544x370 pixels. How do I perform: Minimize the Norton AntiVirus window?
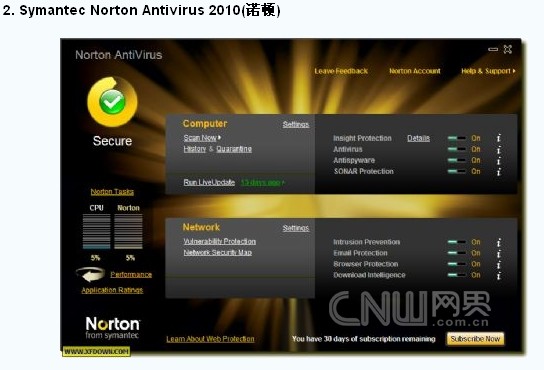(493, 49)
